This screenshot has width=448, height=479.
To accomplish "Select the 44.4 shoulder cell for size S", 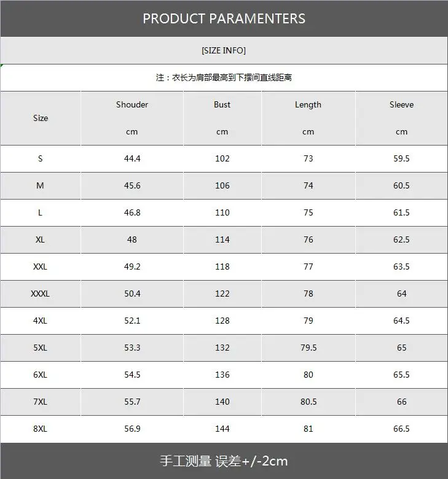I will click(x=132, y=158).
